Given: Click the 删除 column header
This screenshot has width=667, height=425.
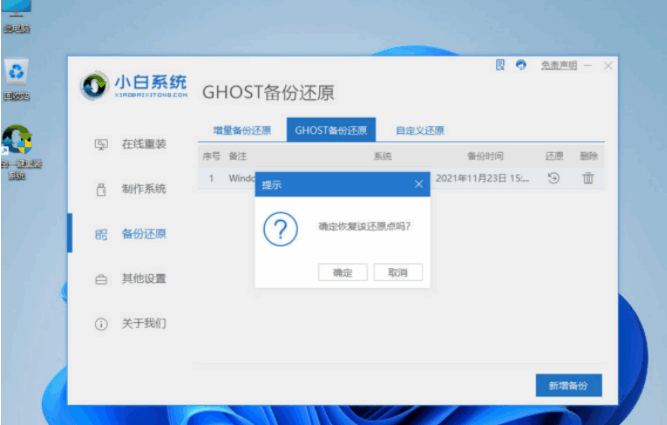Looking at the screenshot, I should [x=589, y=156].
